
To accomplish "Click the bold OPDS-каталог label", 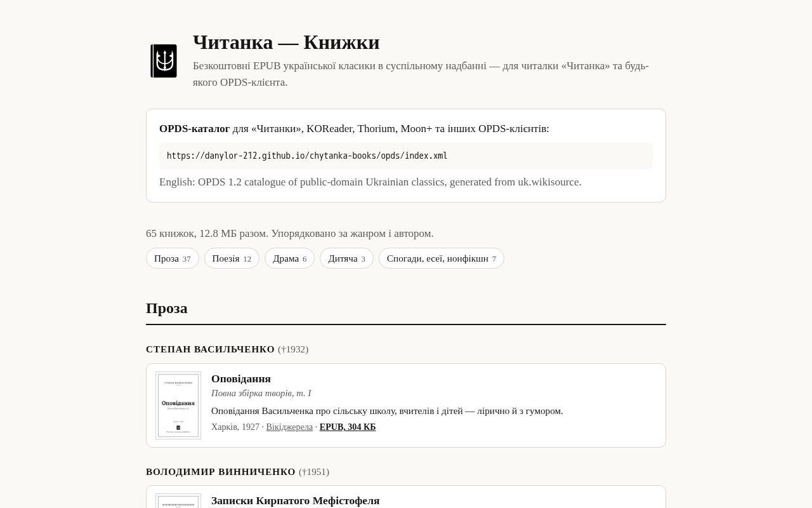I will (195, 128).
